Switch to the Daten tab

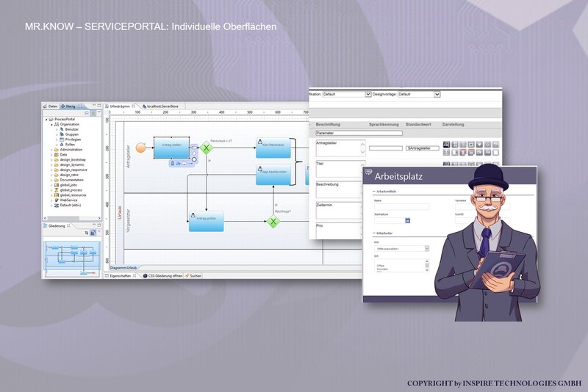click(50, 106)
